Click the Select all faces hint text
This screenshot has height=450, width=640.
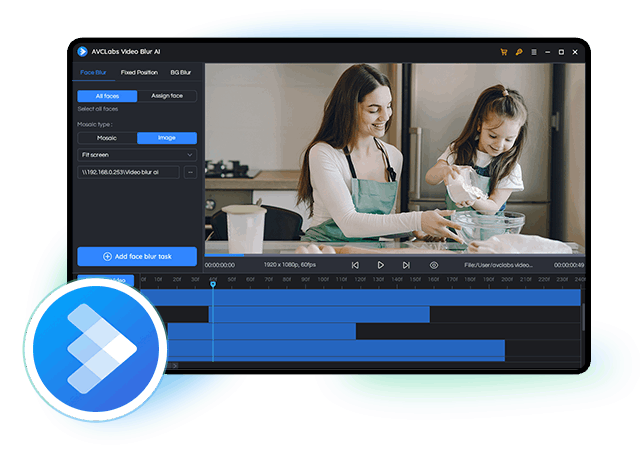click(x=98, y=109)
